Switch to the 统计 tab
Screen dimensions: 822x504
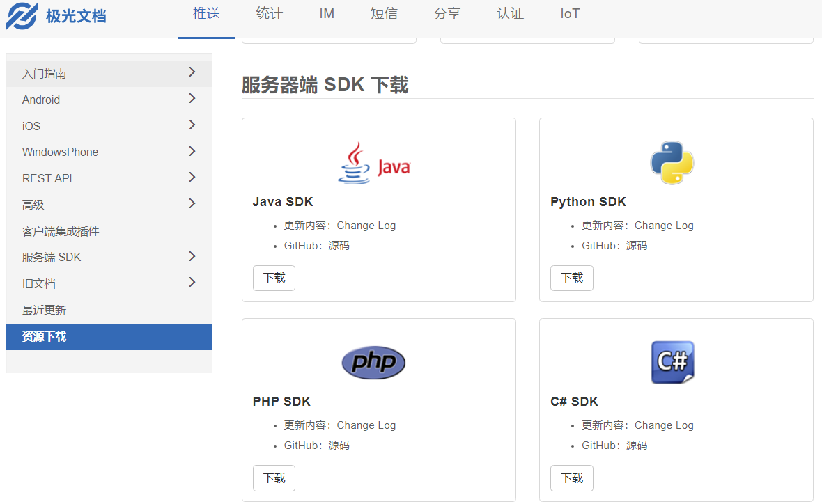pos(270,14)
